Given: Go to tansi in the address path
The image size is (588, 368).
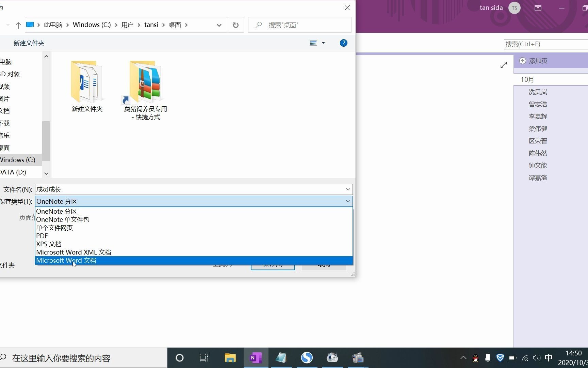Looking at the screenshot, I should point(151,25).
